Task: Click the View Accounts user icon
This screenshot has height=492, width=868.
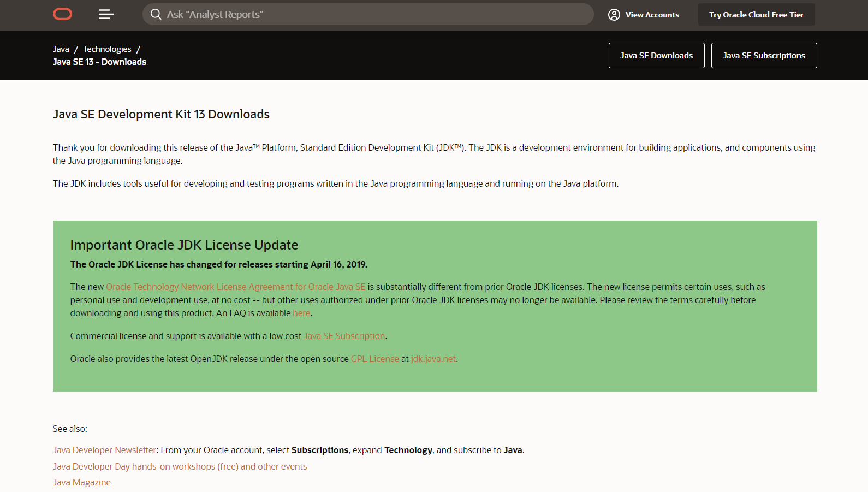Action: [x=614, y=15]
